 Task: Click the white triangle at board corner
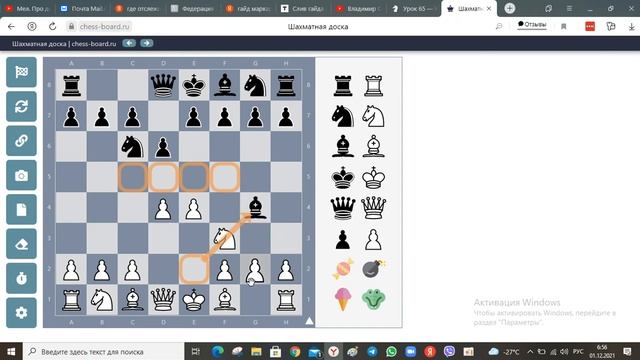(x=309, y=321)
